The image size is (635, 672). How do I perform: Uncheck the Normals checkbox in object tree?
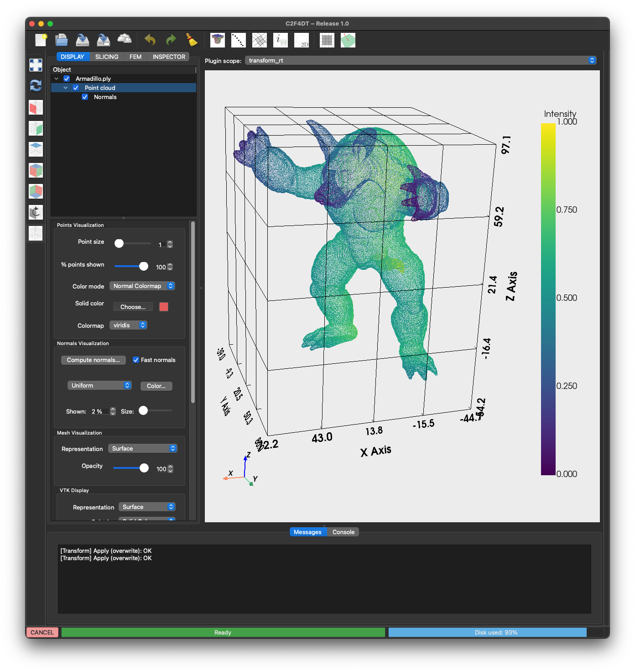(x=85, y=97)
